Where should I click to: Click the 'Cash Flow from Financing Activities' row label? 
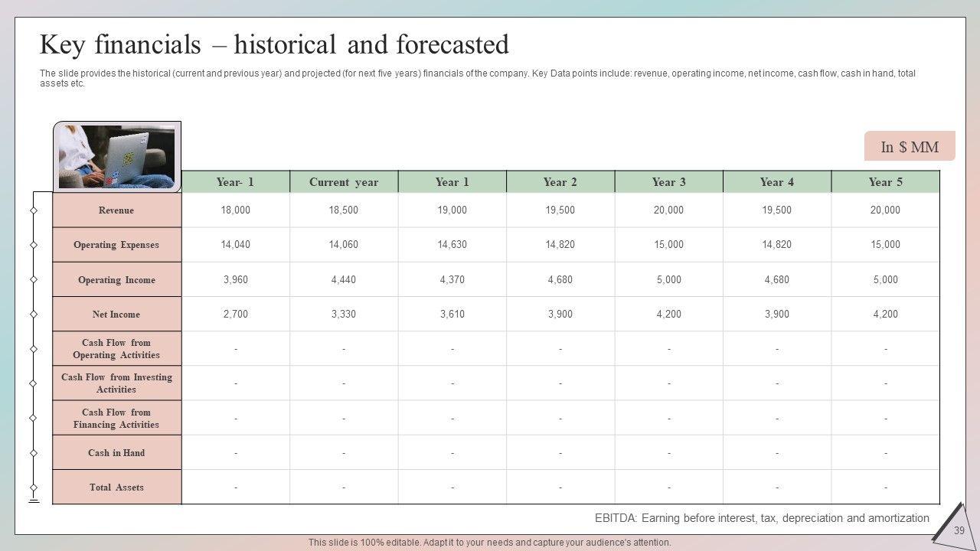click(x=116, y=419)
